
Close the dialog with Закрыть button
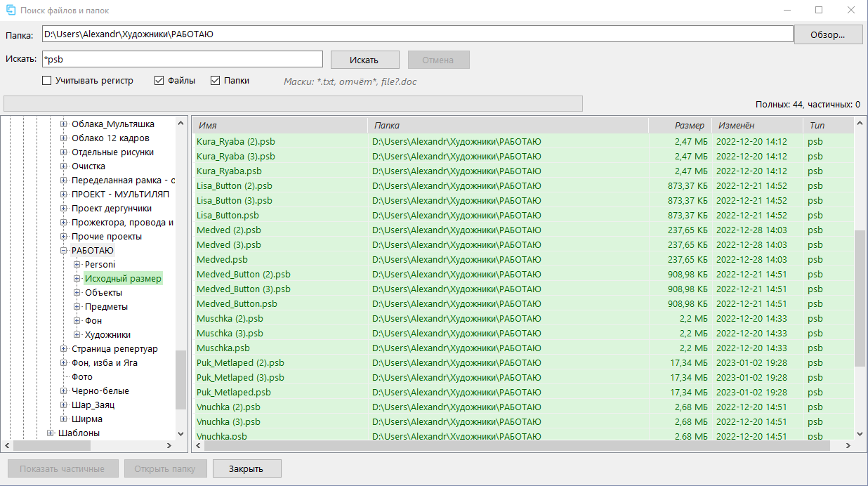coord(247,468)
